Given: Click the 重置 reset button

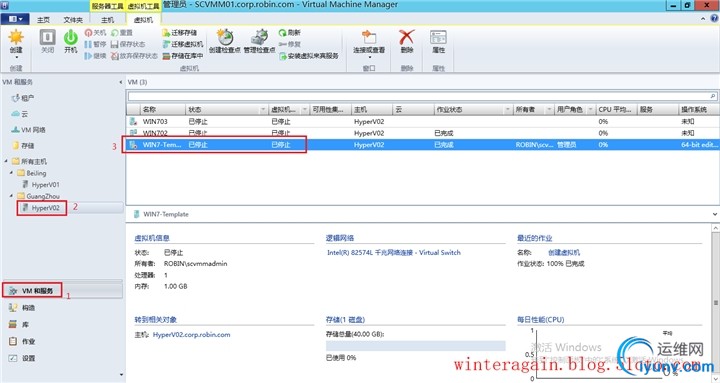Looking at the screenshot, I should (122, 33).
